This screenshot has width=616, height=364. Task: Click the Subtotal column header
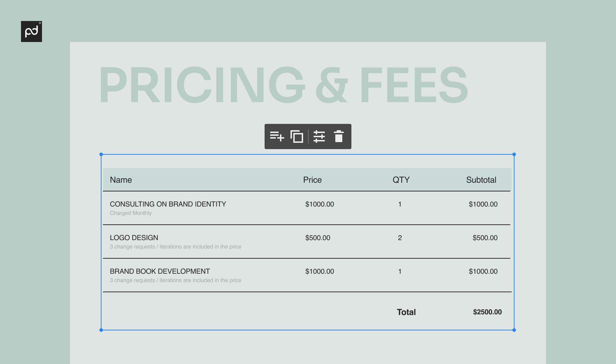pos(481,180)
